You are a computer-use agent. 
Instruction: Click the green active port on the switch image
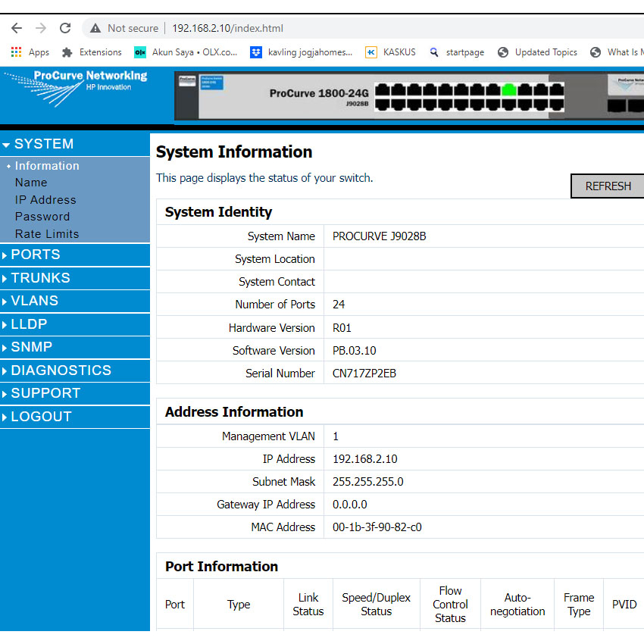click(509, 89)
